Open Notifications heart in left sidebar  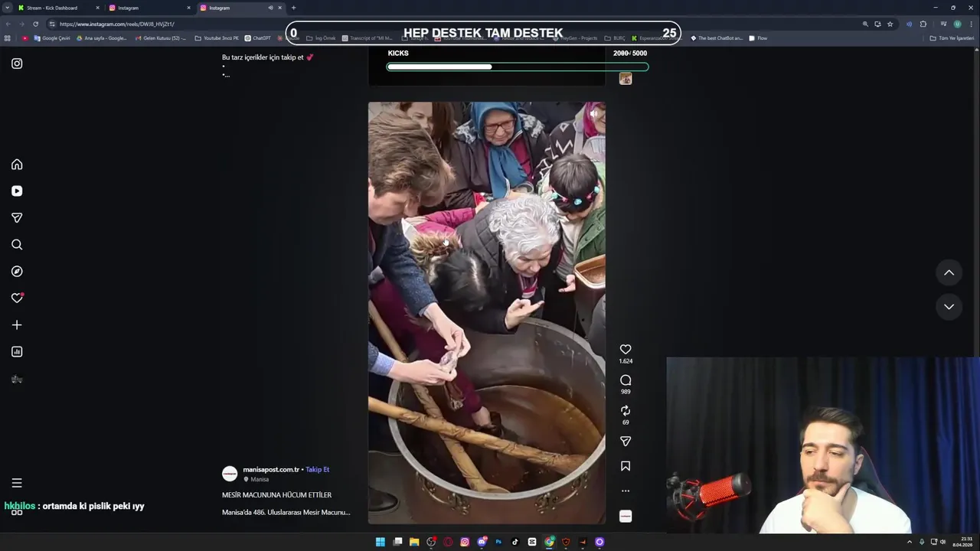coord(17,298)
